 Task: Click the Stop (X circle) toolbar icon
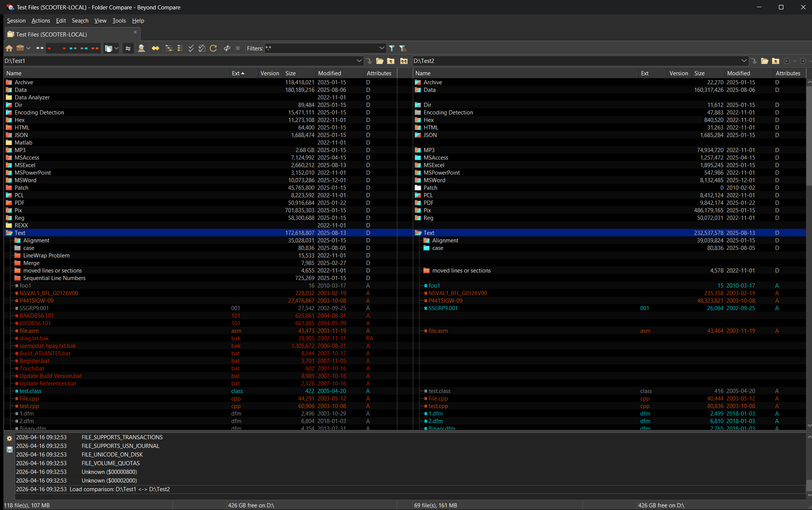(238, 48)
